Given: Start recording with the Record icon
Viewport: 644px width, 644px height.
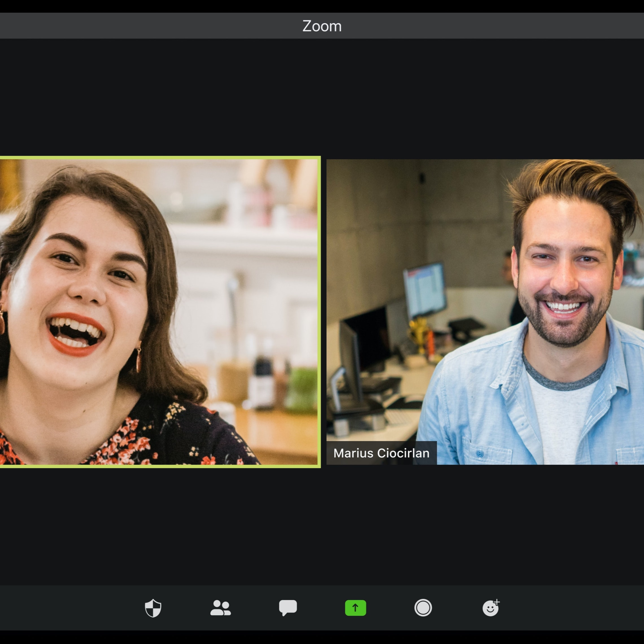Looking at the screenshot, I should [423, 608].
